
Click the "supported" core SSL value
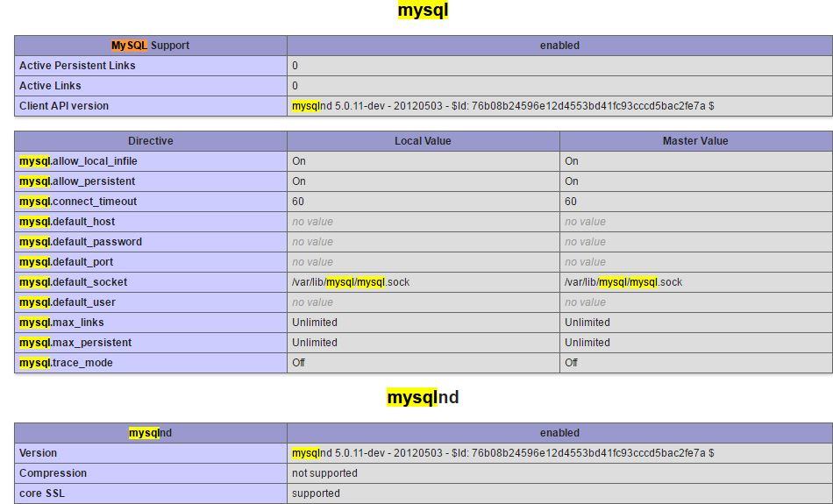point(316,493)
